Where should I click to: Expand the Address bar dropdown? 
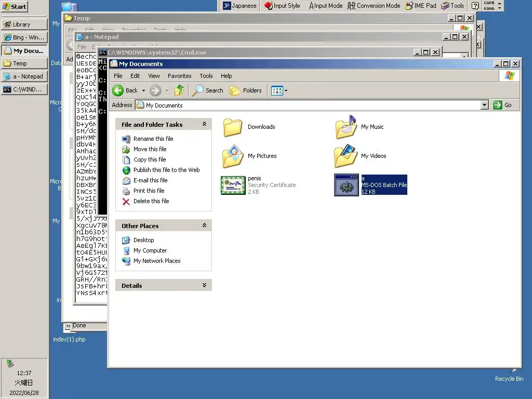point(485,105)
